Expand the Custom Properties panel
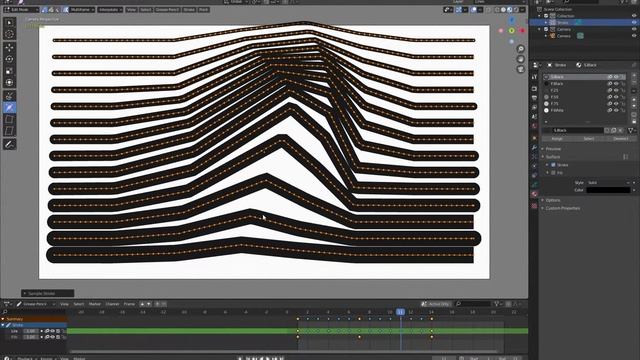The image size is (640, 360). tap(562, 208)
